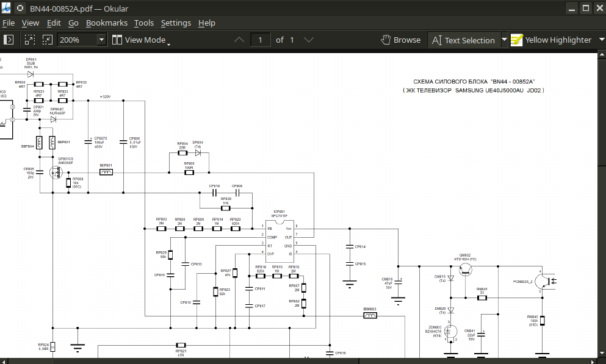The width and height of the screenshot is (606, 364).
Task: Click the vertical scrollbar up arrow
Action: tap(602, 55)
